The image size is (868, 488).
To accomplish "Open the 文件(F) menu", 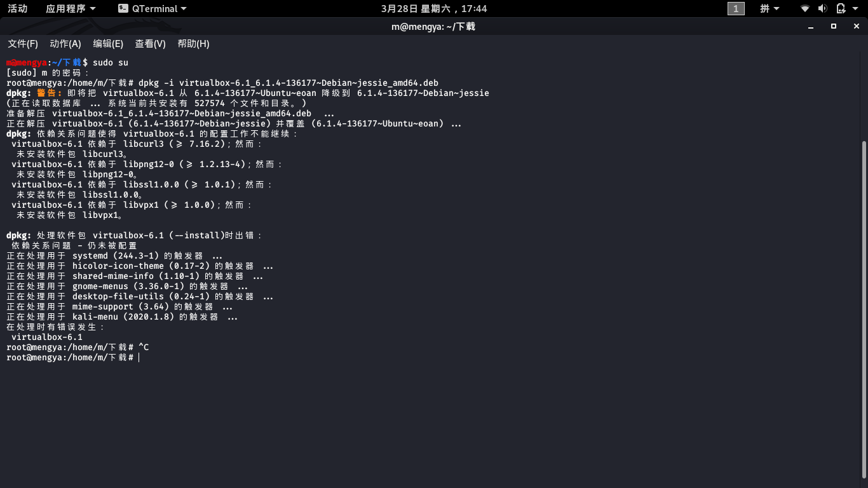I will (23, 44).
